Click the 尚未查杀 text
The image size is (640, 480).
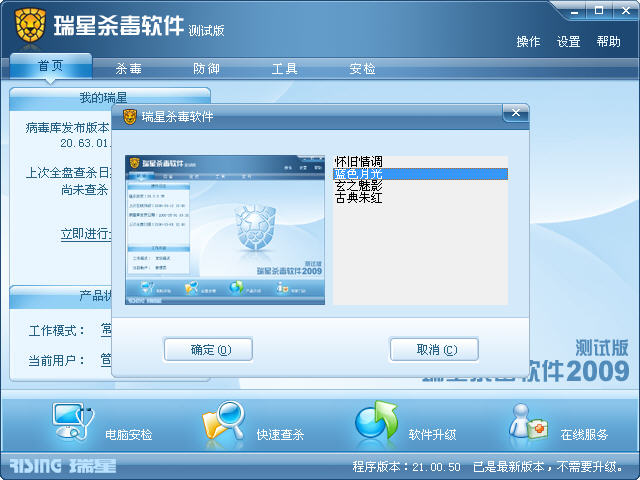point(85,190)
